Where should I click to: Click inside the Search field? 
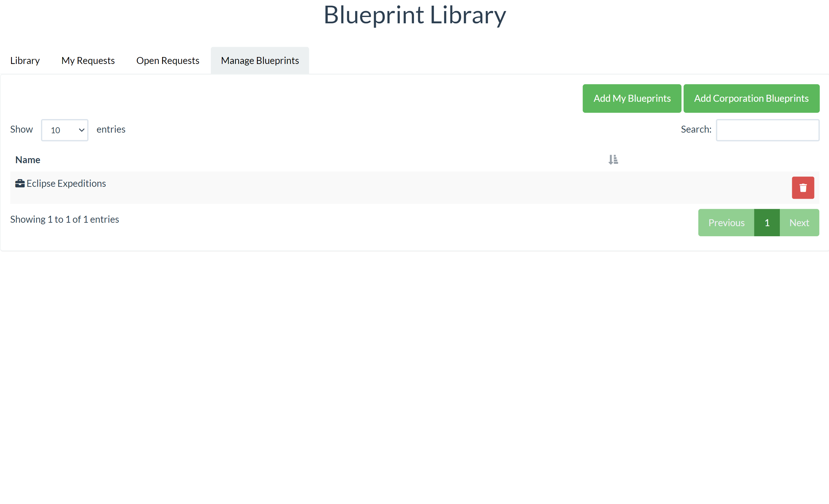[x=767, y=130]
